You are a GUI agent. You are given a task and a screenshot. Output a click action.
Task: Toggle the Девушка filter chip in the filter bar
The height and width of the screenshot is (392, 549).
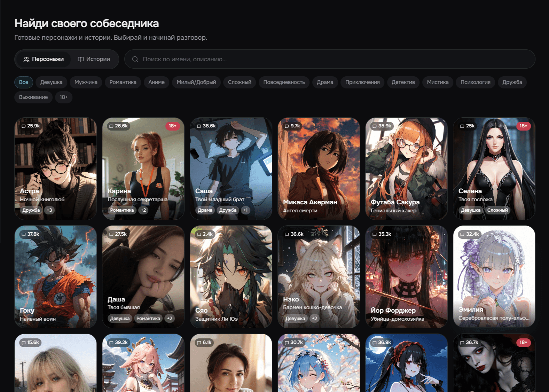(x=52, y=82)
